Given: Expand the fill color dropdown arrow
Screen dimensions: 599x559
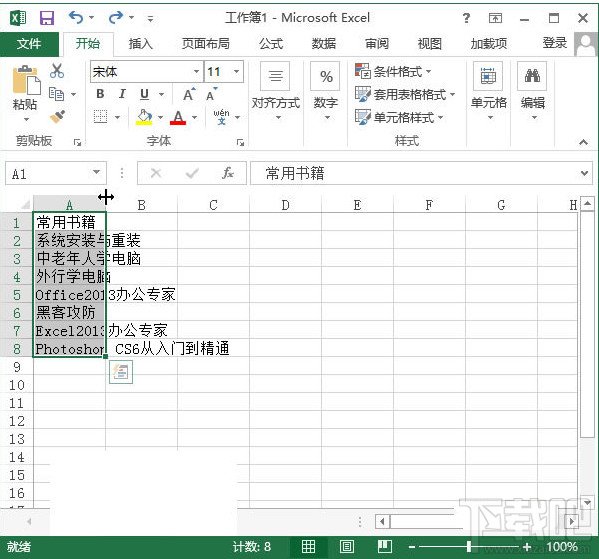Looking at the screenshot, I should pyautogui.click(x=160, y=117).
